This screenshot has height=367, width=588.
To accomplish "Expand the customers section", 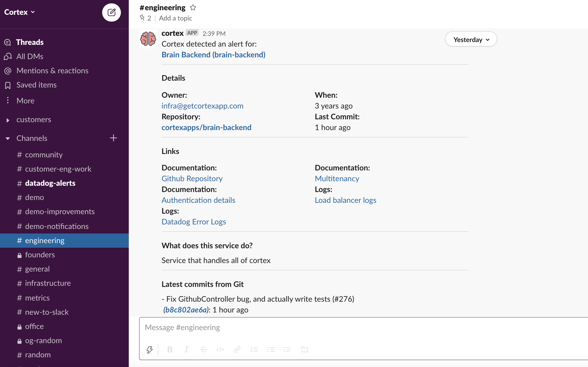I will click(8, 120).
